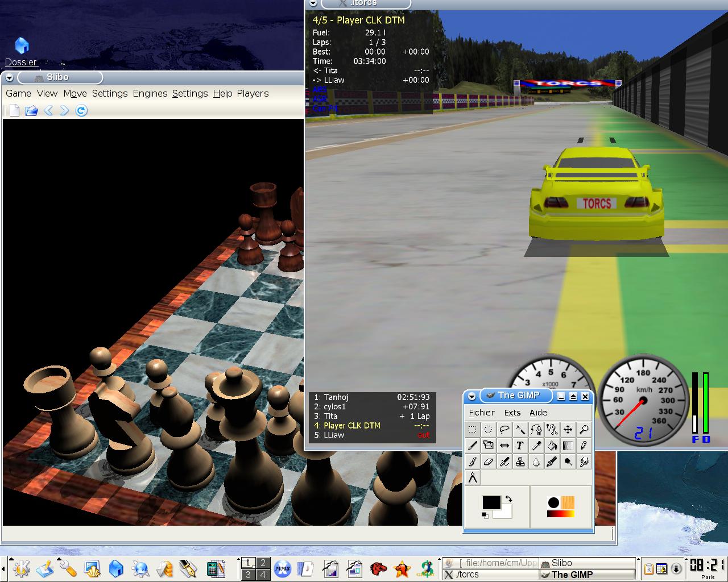The height and width of the screenshot is (582, 728).
Task: Select the Eraser tool in GIMP
Action: (488, 462)
